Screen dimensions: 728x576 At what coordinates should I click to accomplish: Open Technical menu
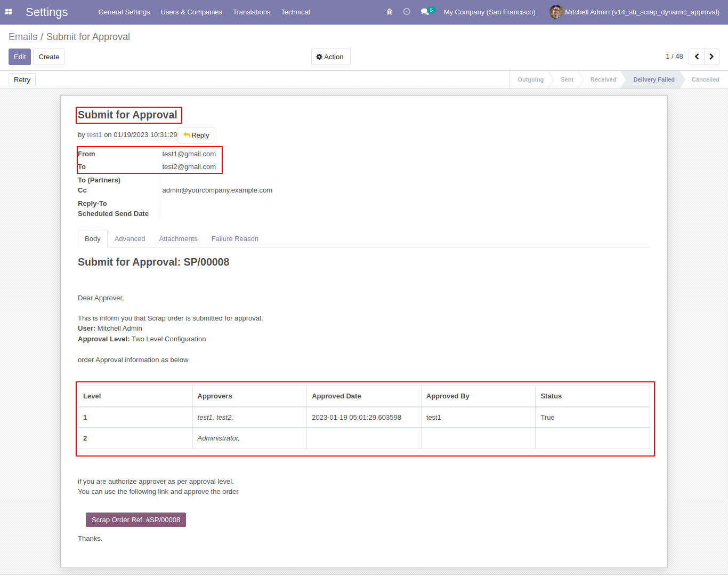295,12
